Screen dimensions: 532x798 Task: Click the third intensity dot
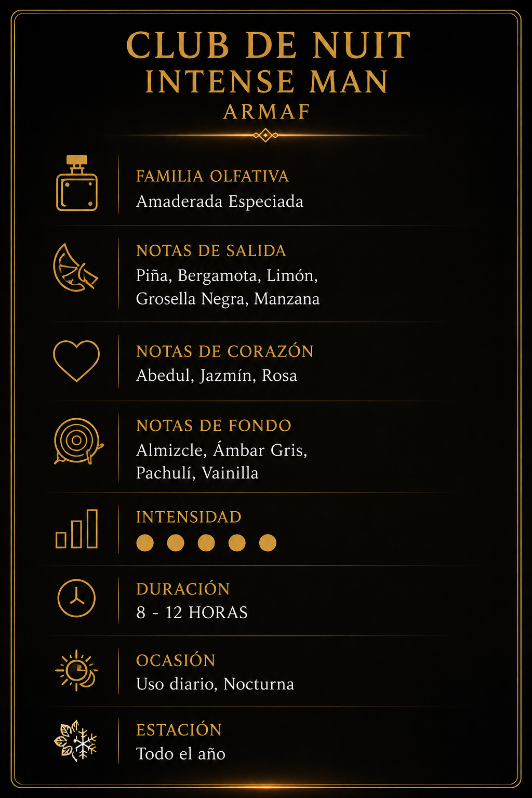(206, 543)
